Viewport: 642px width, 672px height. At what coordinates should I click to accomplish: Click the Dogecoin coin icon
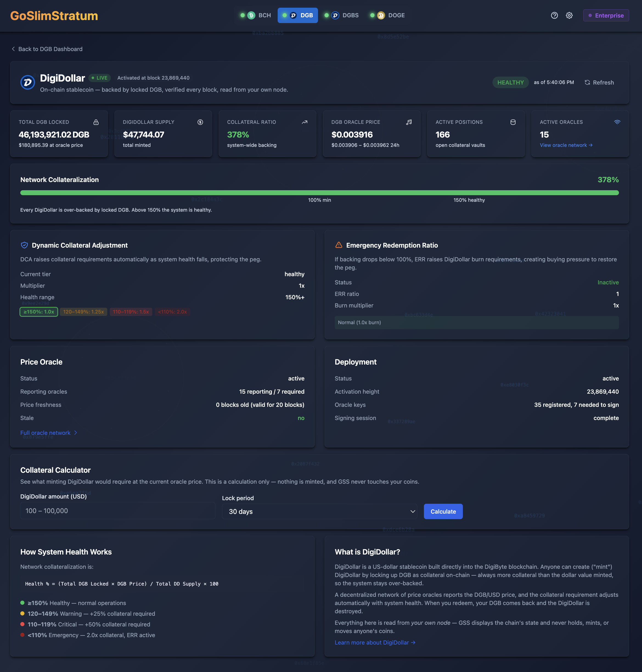[x=381, y=15]
